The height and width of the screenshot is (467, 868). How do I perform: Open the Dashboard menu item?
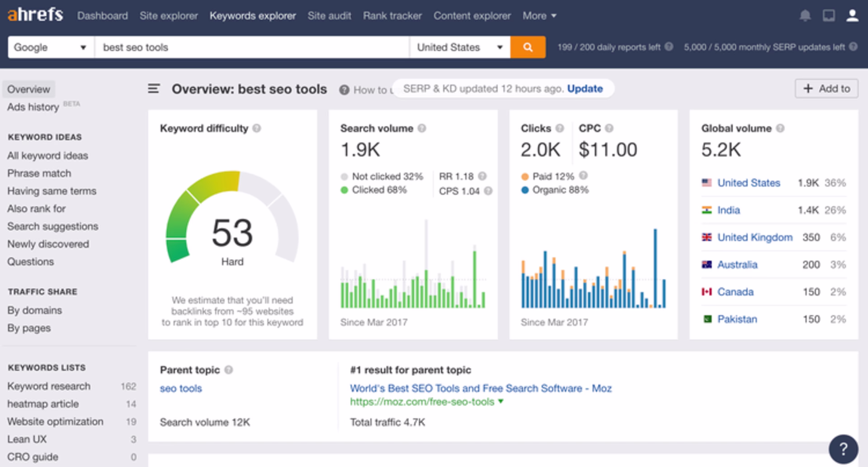tap(103, 15)
